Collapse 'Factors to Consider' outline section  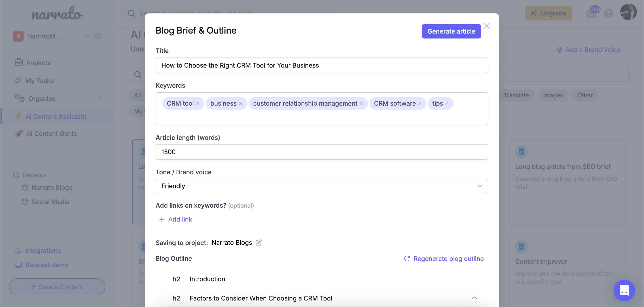click(x=474, y=298)
